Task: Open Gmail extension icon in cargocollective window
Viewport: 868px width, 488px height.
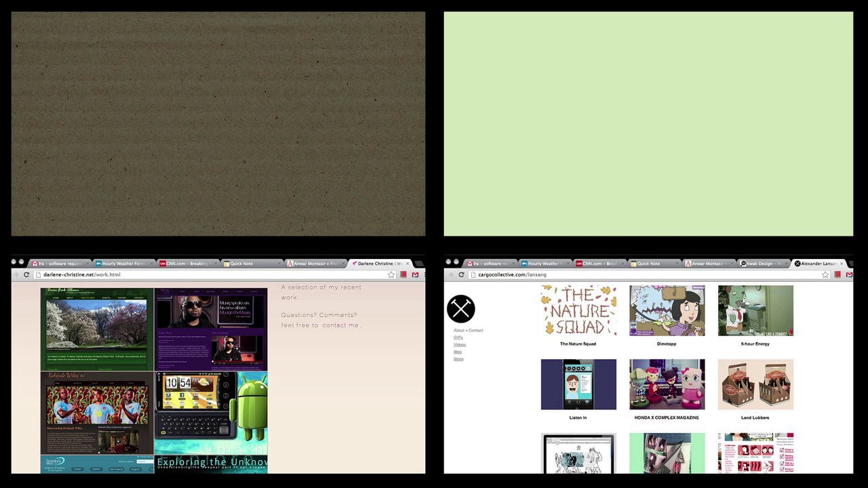Action: pos(848,274)
